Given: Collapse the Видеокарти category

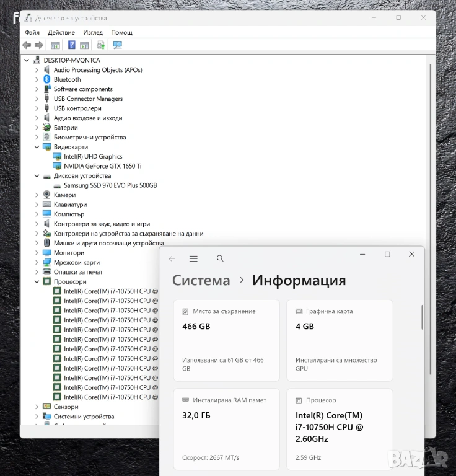Looking at the screenshot, I should pos(37,147).
